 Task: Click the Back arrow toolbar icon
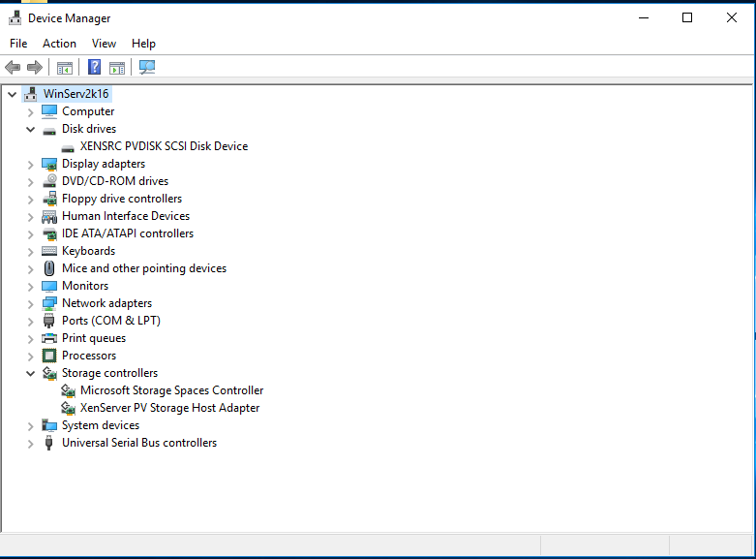click(13, 67)
